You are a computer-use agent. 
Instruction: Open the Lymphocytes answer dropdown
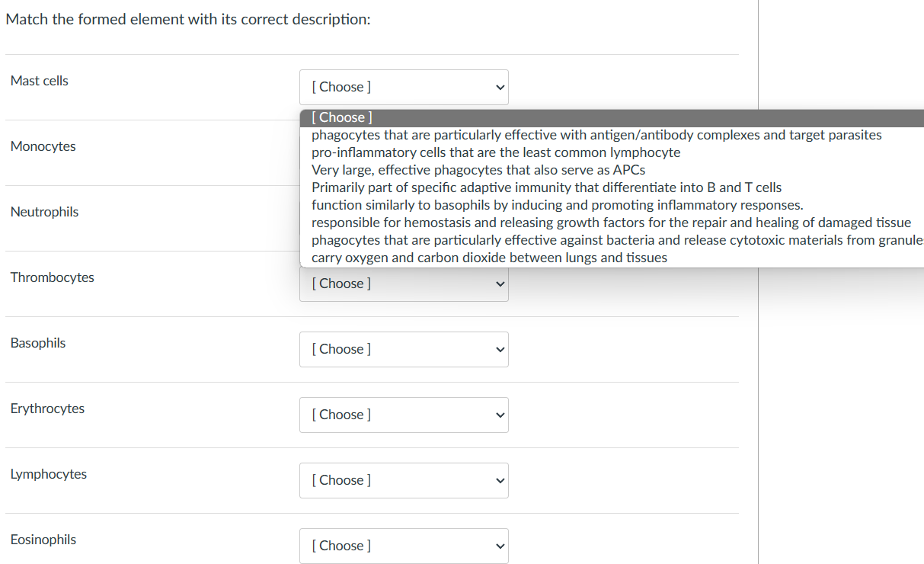404,480
